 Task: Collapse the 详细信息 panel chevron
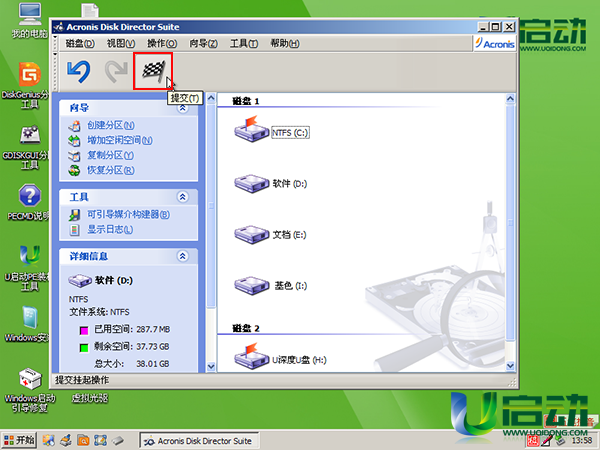point(183,256)
